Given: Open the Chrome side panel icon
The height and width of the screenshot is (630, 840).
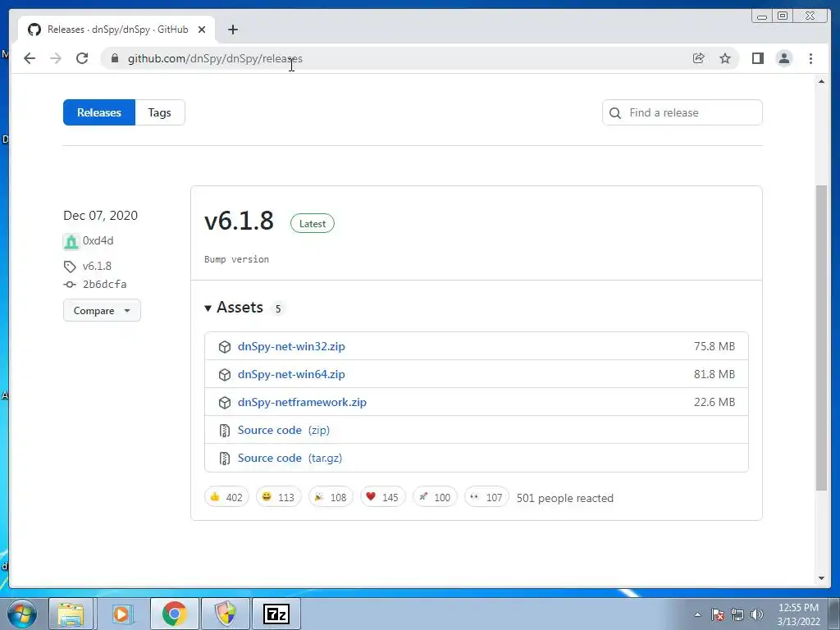Looking at the screenshot, I should (x=757, y=58).
